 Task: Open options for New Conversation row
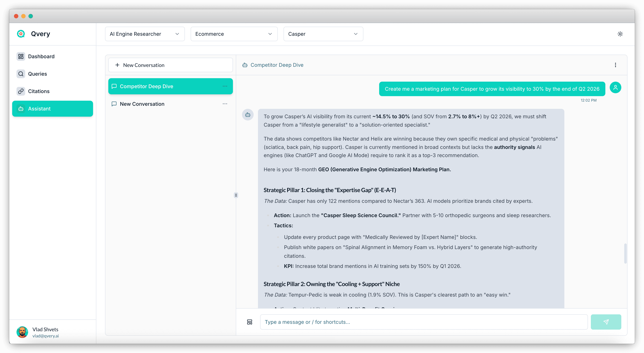[x=225, y=104]
